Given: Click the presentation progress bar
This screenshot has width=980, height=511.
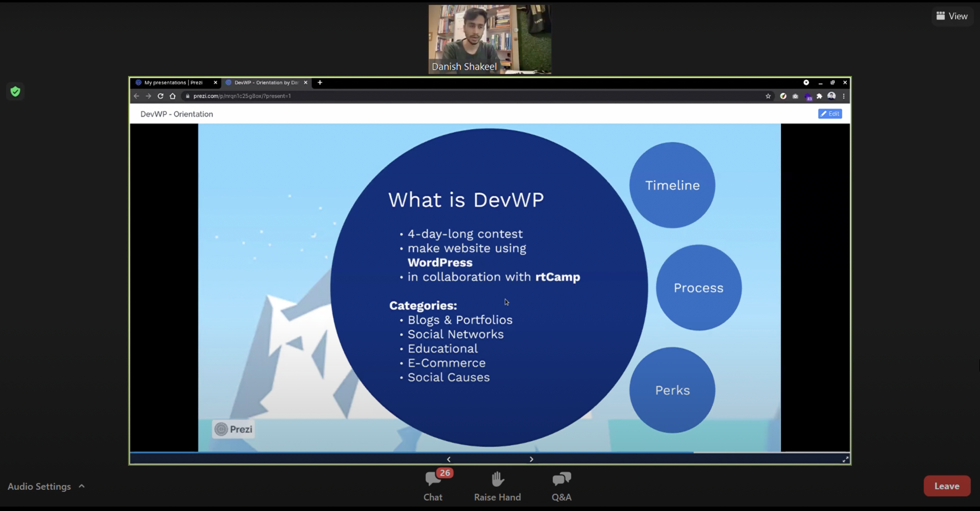Looking at the screenshot, I should 489,452.
